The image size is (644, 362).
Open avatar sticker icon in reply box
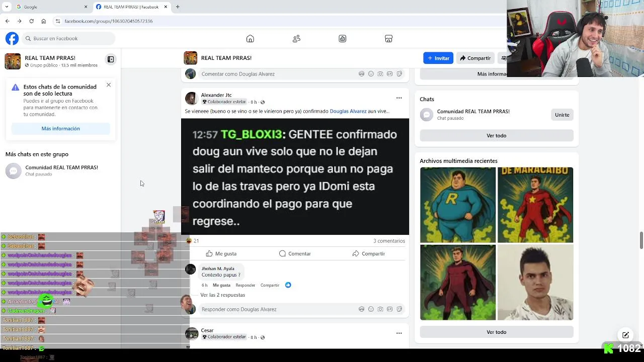(x=361, y=309)
